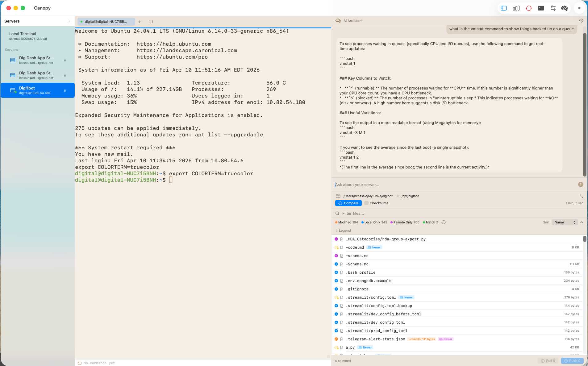Open the Sort Name dropdown
The height and width of the screenshot is (366, 588).
click(x=565, y=222)
